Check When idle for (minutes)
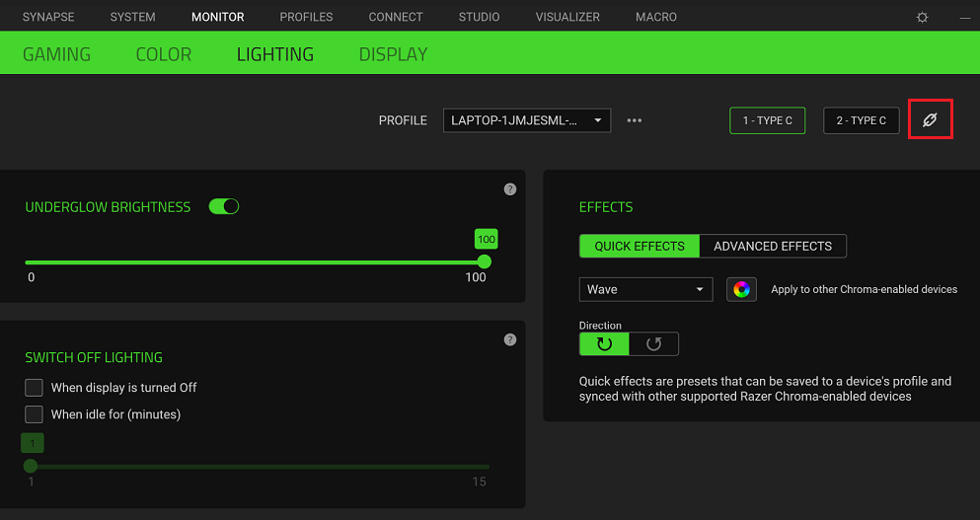980x520 pixels. [34, 414]
